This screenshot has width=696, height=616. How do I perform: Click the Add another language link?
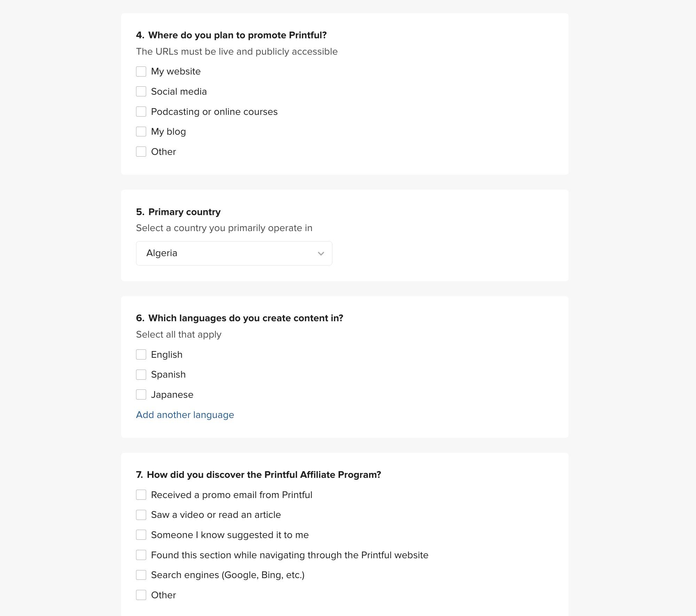point(185,415)
